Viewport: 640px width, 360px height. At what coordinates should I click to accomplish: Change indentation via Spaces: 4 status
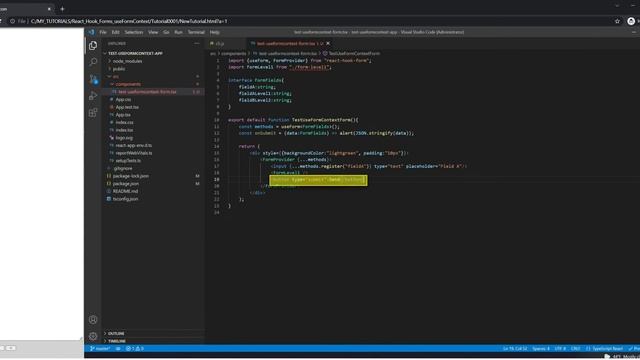[x=541, y=349]
